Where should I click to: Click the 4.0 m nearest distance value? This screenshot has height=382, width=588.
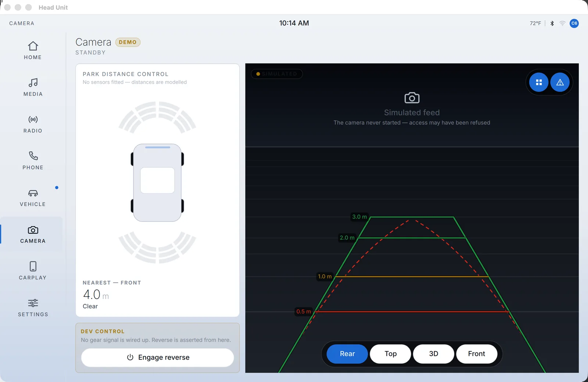click(x=96, y=295)
